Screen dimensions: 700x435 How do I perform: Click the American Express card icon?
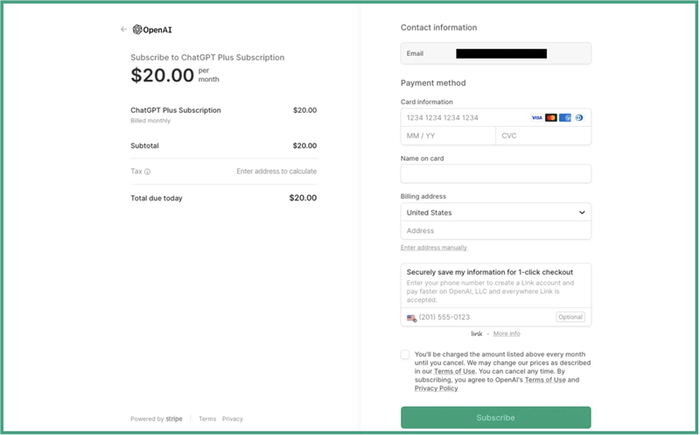click(x=565, y=118)
